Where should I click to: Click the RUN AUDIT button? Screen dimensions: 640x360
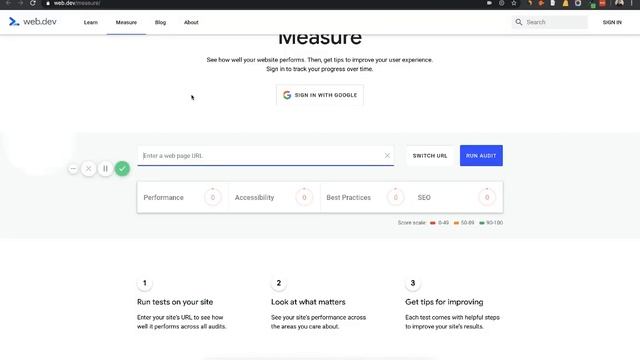(x=481, y=156)
